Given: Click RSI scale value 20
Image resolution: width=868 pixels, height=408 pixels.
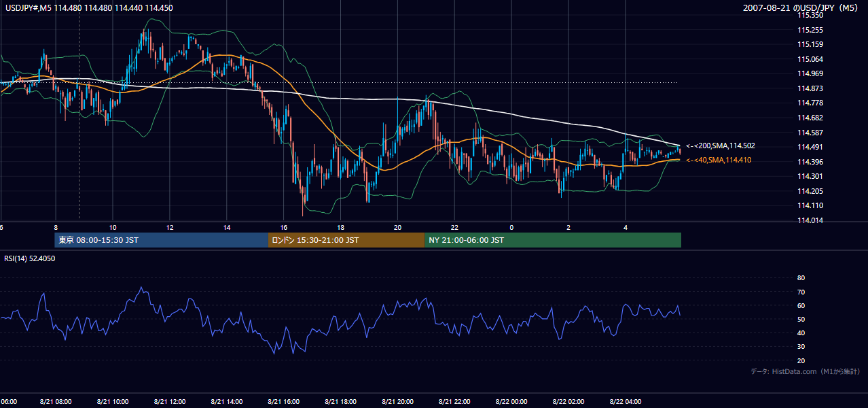Looking at the screenshot, I should [801, 360].
